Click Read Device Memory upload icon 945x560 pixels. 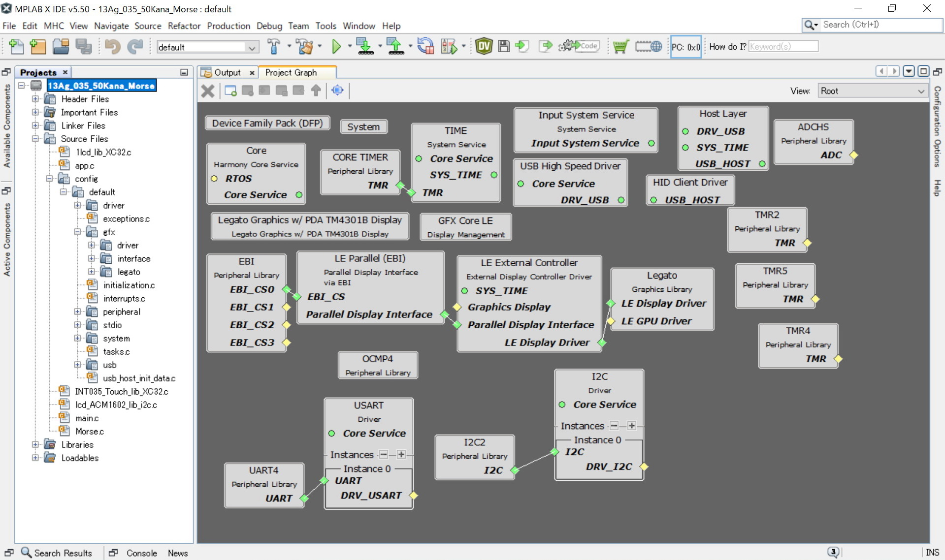[x=395, y=47]
